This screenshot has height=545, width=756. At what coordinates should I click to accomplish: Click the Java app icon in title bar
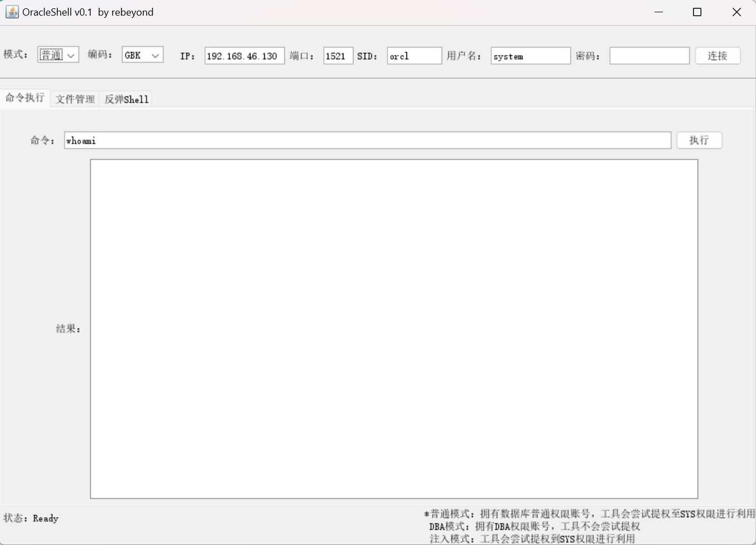click(12, 12)
